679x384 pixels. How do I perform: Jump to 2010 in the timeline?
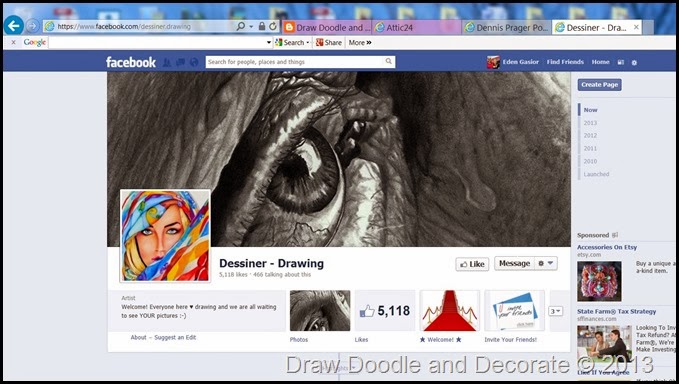tap(590, 161)
